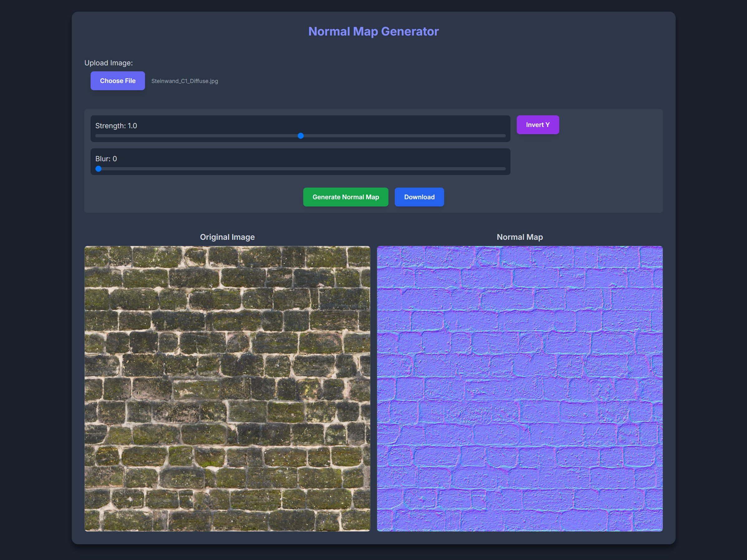Select the Normal Map preview
Screen dimensions: 747x560
(x=520, y=389)
